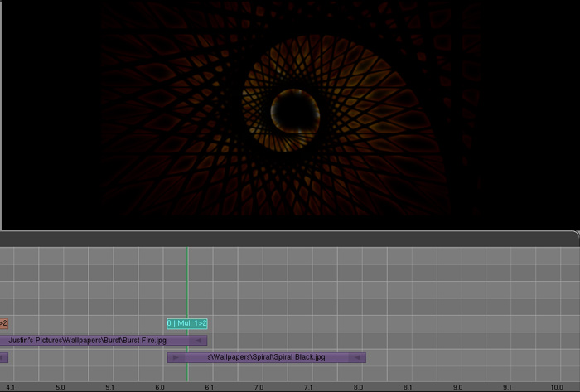Click the '6.0' time ruler label
The image size is (580, 392).
(x=160, y=387)
